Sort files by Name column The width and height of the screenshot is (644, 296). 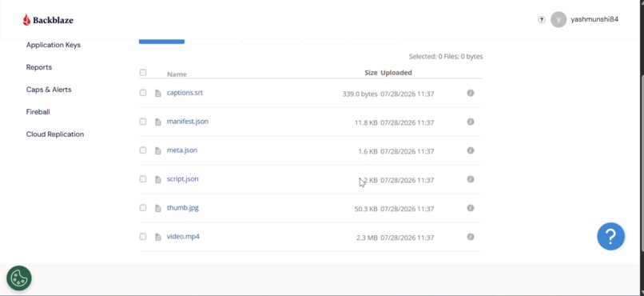pos(177,74)
